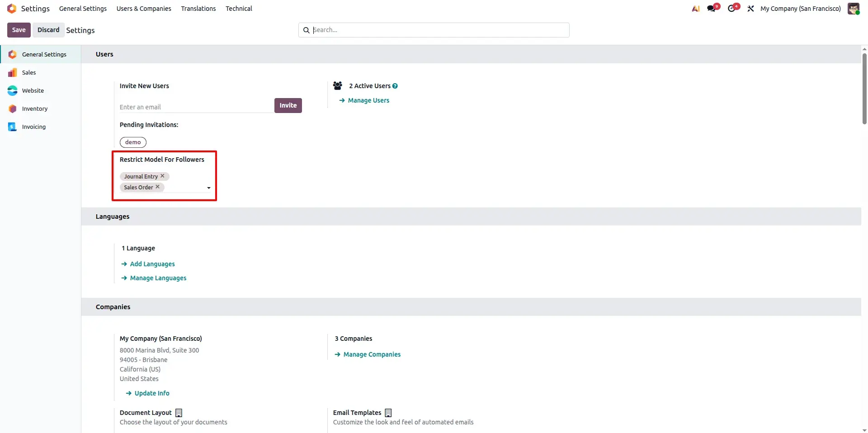Open the conversations chat bubble icon
Image resolution: width=868 pixels, height=433 pixels.
pyautogui.click(x=712, y=9)
